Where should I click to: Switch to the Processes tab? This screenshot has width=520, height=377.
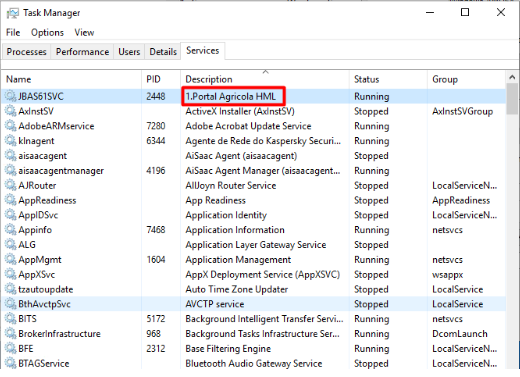tap(27, 52)
